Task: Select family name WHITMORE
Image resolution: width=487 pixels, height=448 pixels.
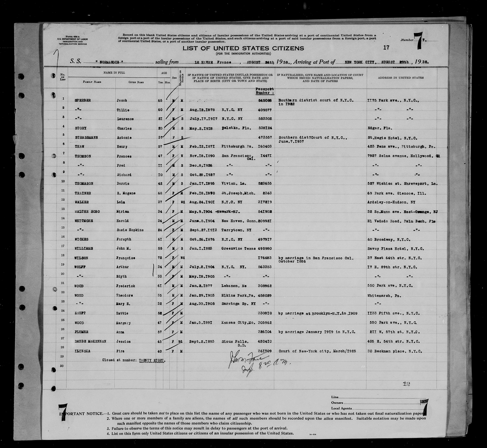Action: (84, 221)
